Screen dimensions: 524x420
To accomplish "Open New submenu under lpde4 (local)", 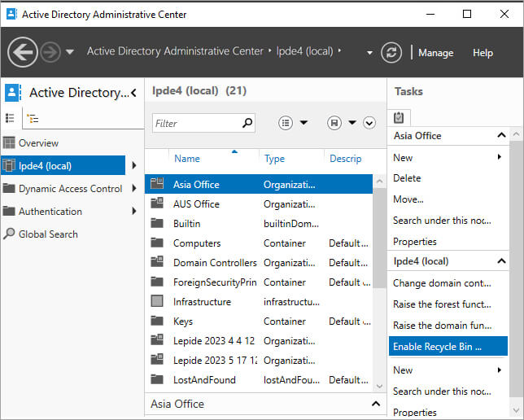I will (x=448, y=370).
